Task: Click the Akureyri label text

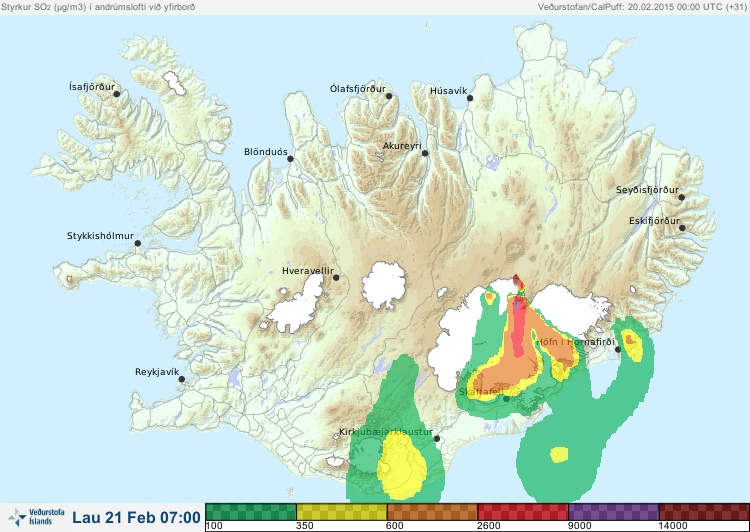Action: tap(402, 146)
